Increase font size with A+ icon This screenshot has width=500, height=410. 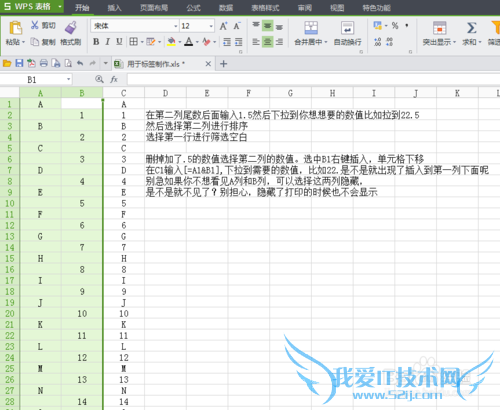pyautogui.click(x=224, y=26)
